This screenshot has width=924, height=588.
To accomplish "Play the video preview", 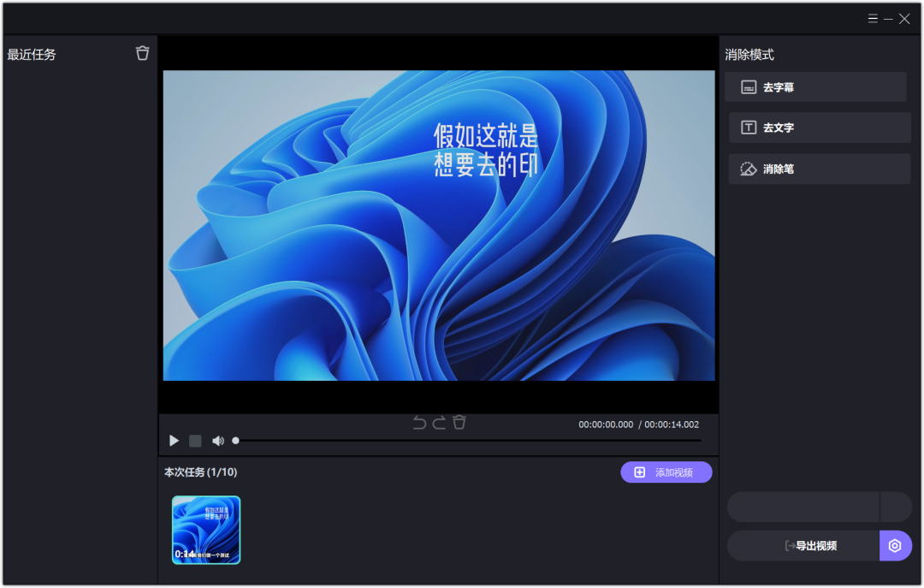I will pyautogui.click(x=174, y=441).
